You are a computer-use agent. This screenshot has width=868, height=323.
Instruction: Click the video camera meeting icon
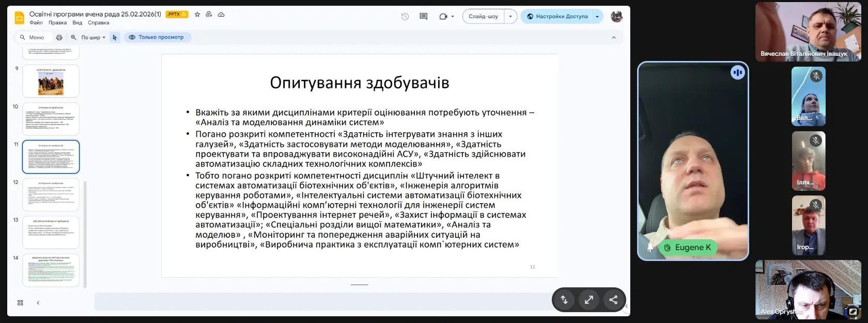tap(443, 17)
